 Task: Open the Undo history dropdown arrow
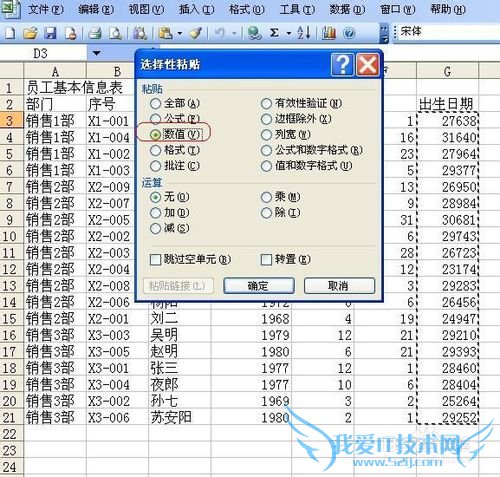[234, 33]
